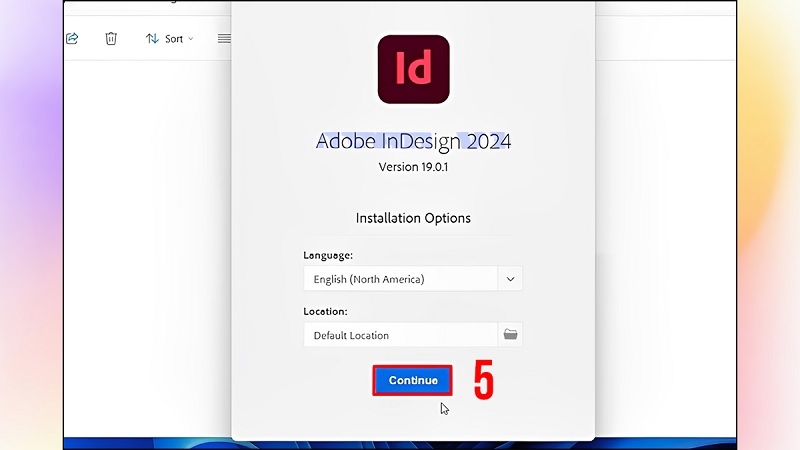
Task: Click the Version 19.0.1 text
Action: coord(413,167)
